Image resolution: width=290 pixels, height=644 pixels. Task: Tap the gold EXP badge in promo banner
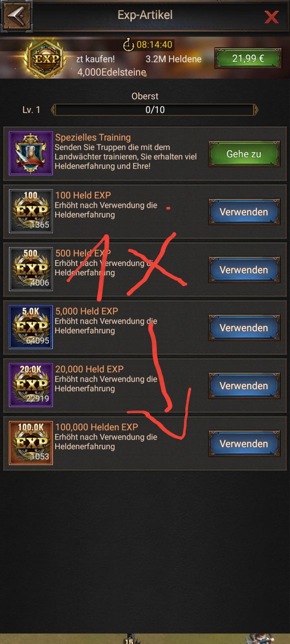[46, 59]
